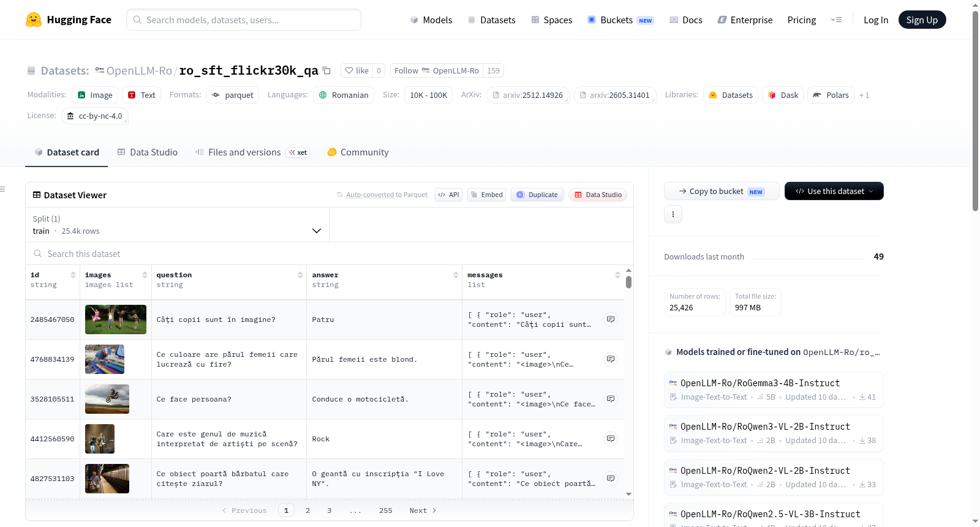This screenshot has height=527, width=980.
Task: Click the API button in Dataset Viewer
Action: pyautogui.click(x=448, y=195)
